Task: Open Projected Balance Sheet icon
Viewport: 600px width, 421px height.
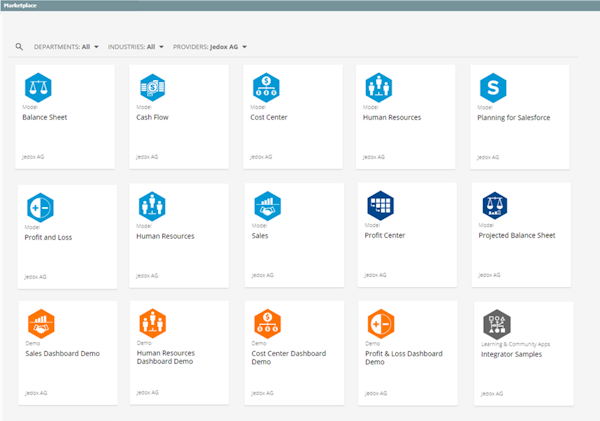Action: (494, 205)
